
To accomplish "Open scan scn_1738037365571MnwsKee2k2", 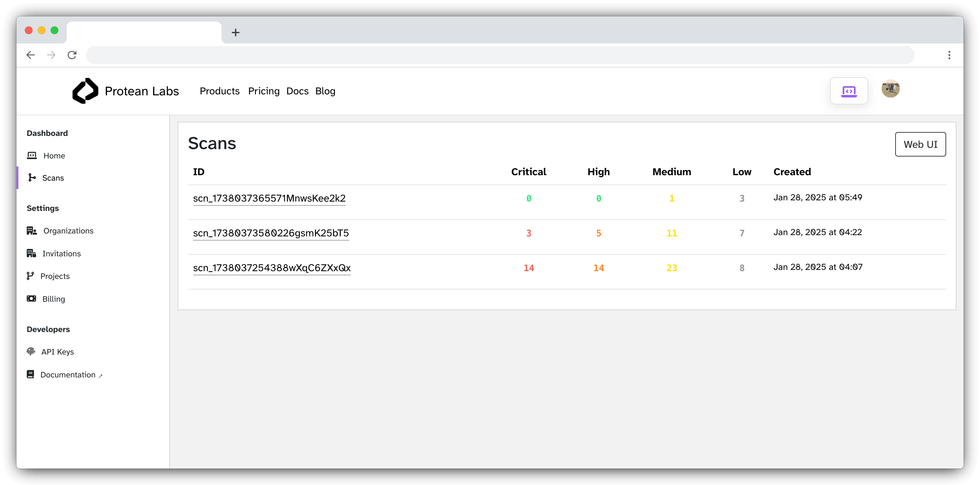I will pos(269,198).
